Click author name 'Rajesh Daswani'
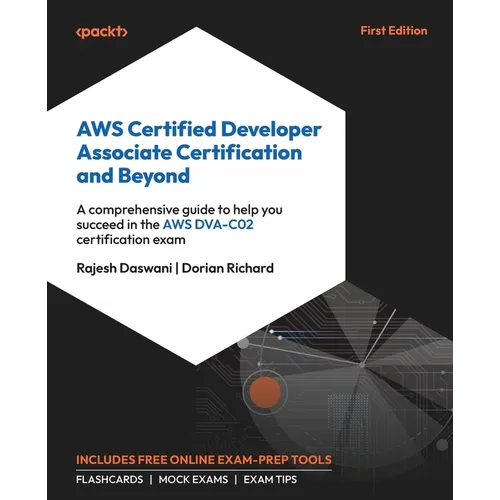This screenshot has width=500, height=500. [124, 268]
